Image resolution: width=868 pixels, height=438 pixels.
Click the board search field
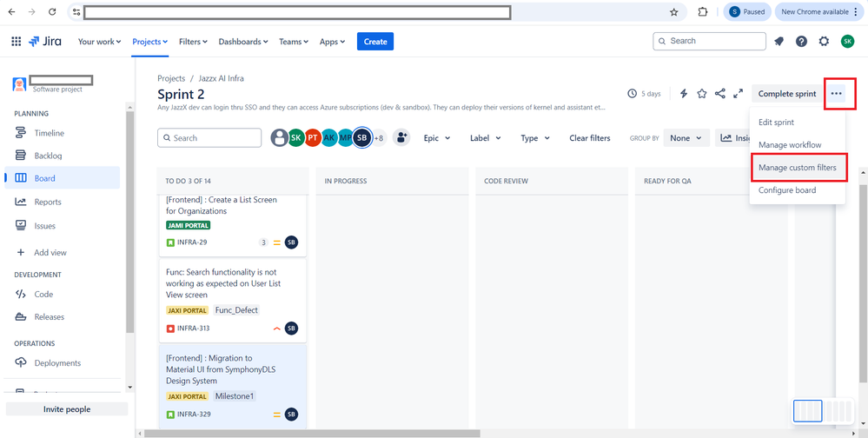[209, 138]
